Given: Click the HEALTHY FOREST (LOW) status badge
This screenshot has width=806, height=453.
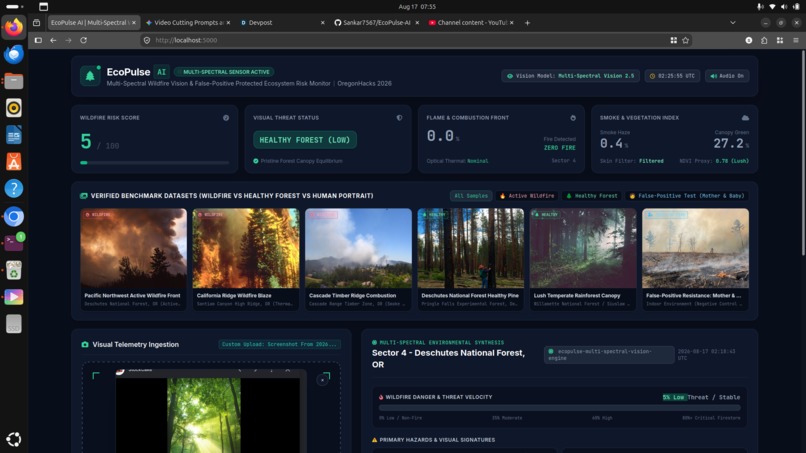Looking at the screenshot, I should click(305, 140).
